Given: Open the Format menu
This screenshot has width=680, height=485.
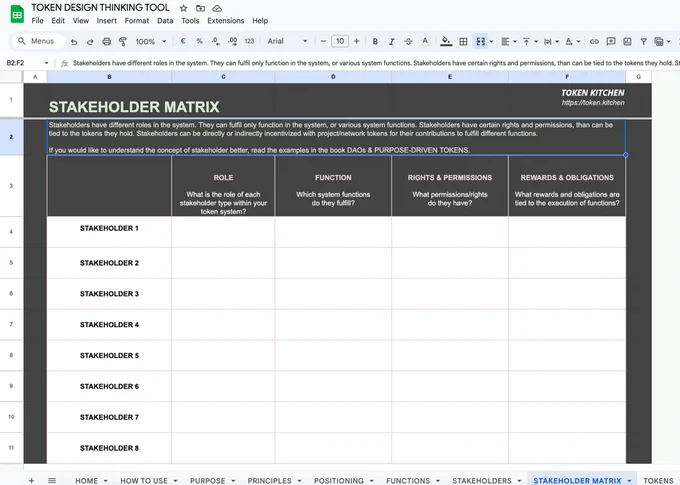Looking at the screenshot, I should click(137, 21).
